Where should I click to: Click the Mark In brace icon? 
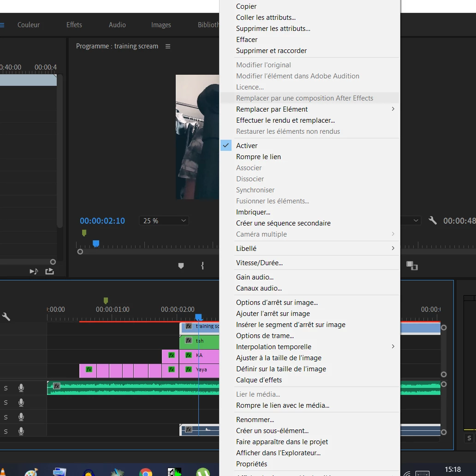202,266
